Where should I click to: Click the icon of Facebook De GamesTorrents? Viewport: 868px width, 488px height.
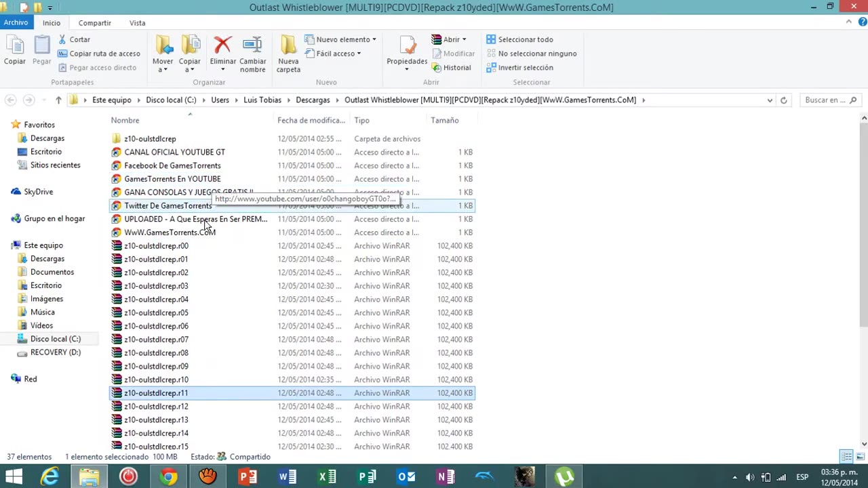point(117,166)
